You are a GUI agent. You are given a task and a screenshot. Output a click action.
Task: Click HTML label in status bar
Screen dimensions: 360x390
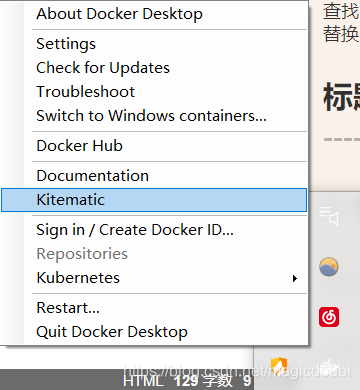pos(143,381)
